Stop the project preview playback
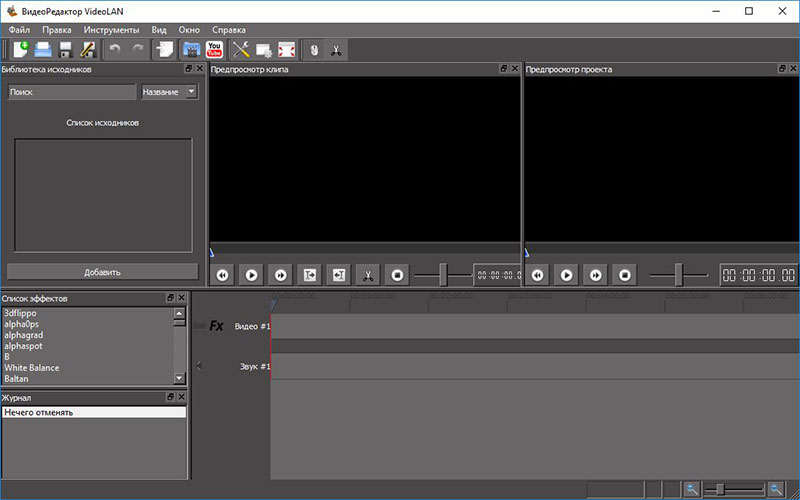The image size is (800, 500). coord(624,275)
